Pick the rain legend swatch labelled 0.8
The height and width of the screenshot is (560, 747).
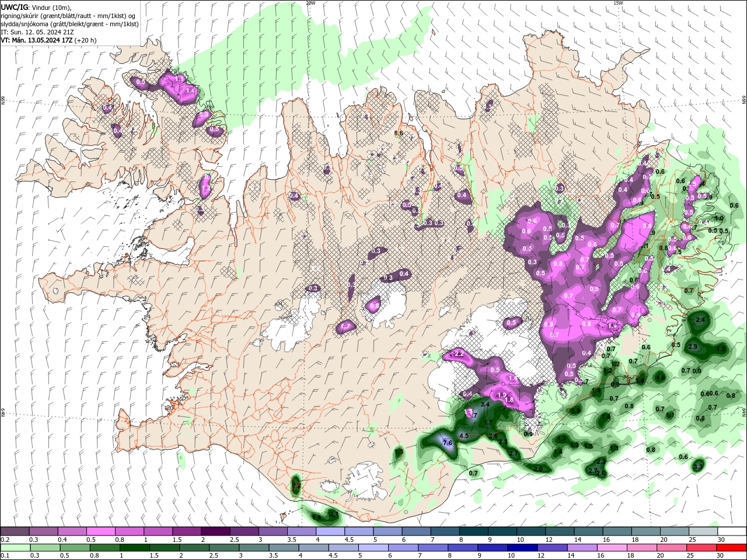coord(104,548)
